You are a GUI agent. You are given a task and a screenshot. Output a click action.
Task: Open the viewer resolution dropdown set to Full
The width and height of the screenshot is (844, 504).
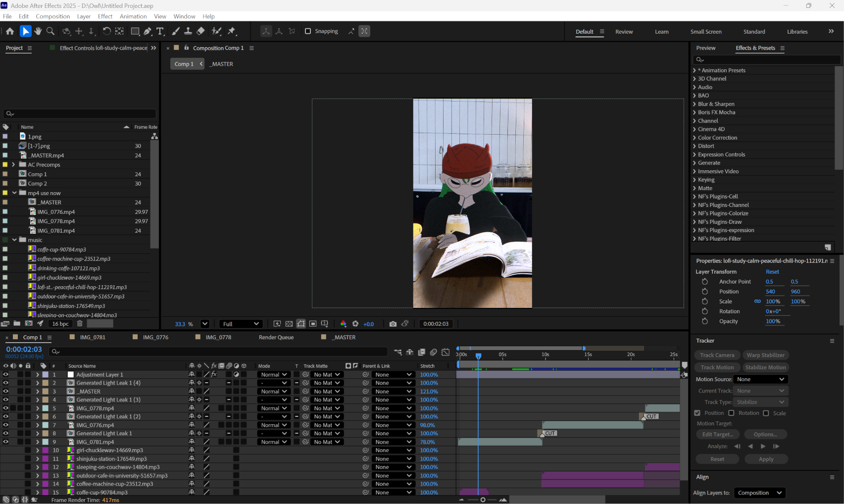click(x=241, y=324)
